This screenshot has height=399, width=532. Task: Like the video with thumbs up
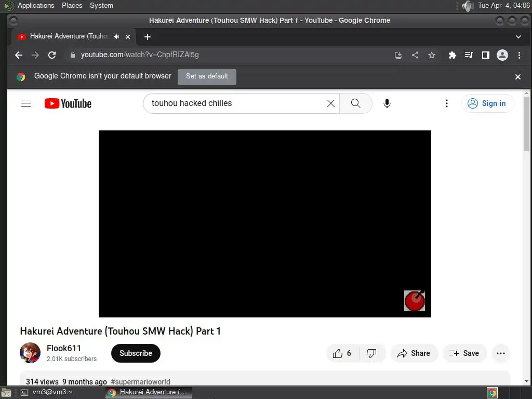click(342, 353)
